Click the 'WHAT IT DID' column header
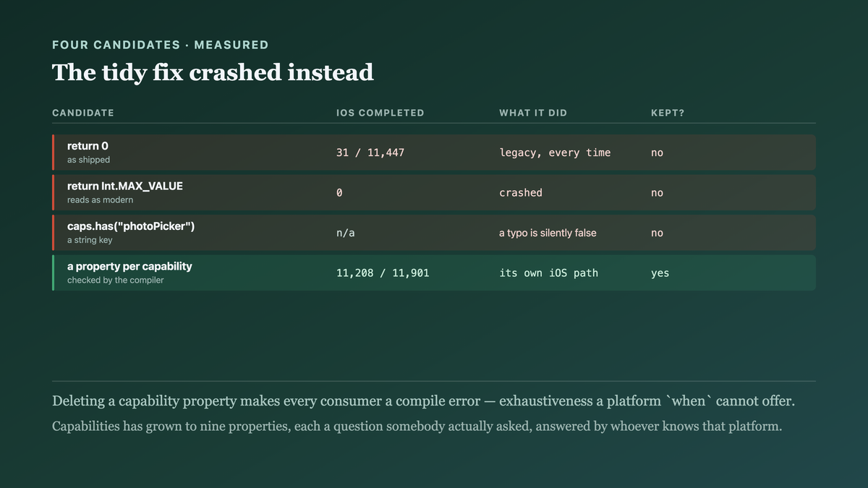 (533, 113)
